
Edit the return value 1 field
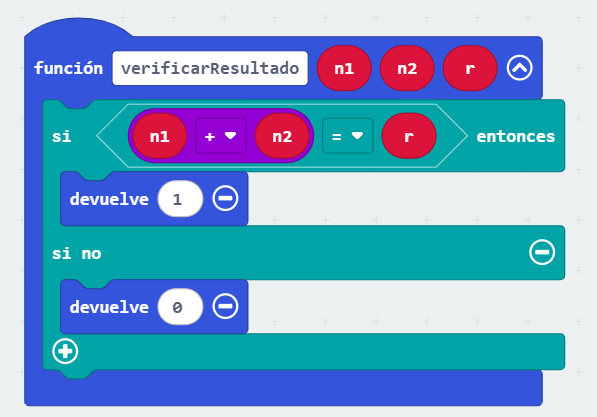tap(180, 199)
